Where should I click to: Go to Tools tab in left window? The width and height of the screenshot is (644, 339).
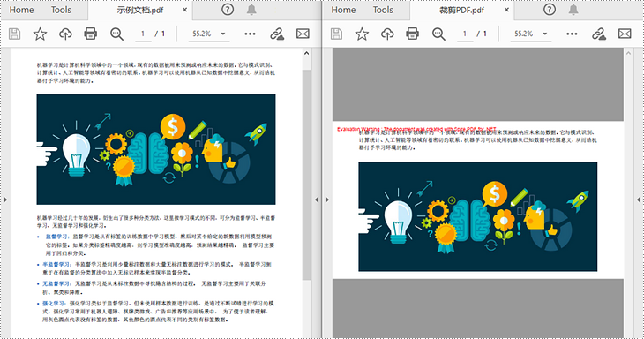click(x=61, y=10)
